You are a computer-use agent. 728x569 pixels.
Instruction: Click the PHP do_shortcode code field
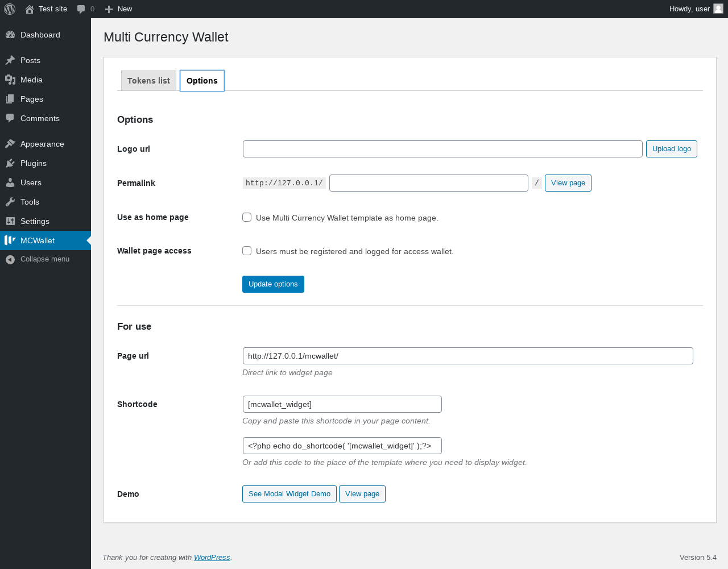coord(342,446)
